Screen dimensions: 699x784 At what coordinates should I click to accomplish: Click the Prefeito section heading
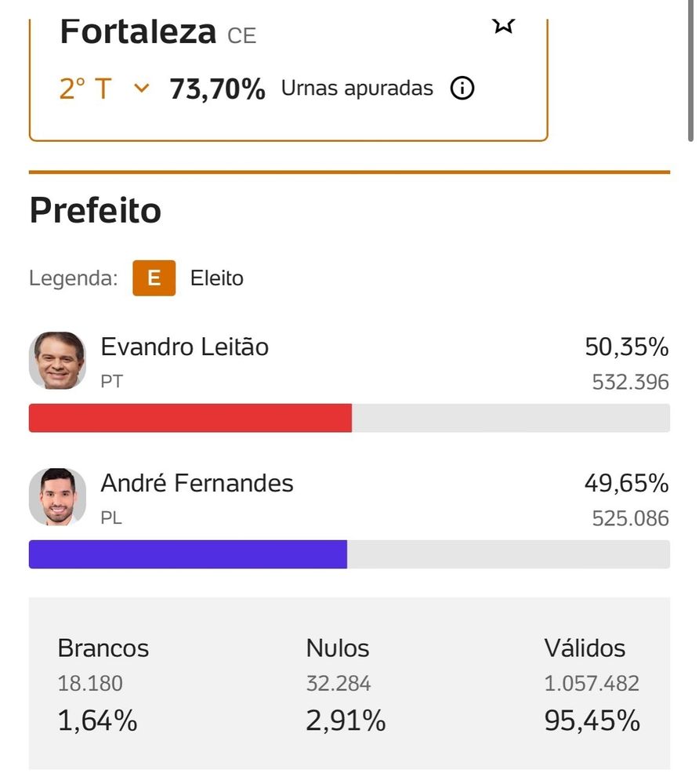click(x=96, y=210)
